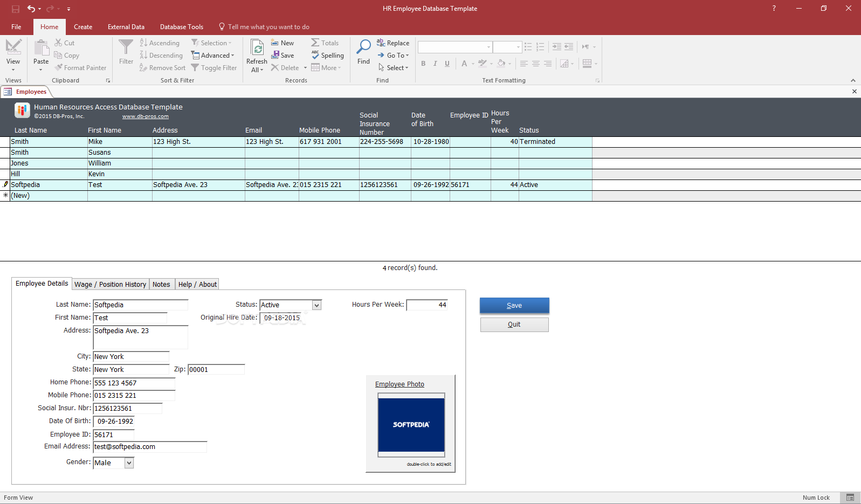
Task: Open the Database Tools ribbon tab
Action: (182, 27)
